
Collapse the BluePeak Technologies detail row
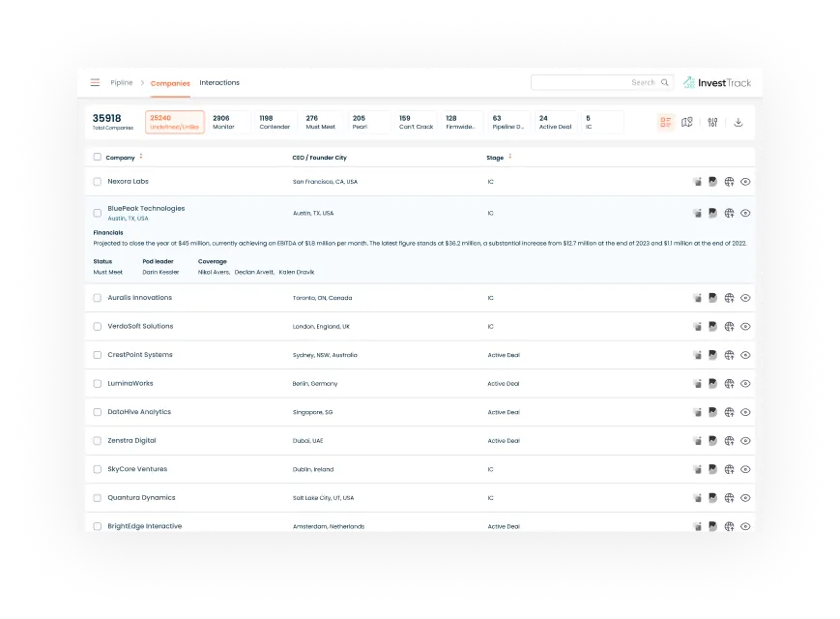(745, 212)
